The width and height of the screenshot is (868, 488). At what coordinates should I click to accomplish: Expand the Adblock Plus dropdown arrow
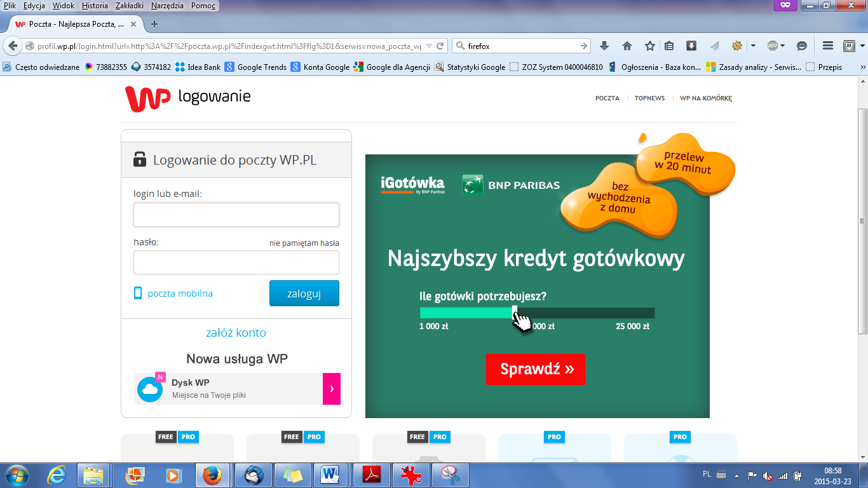[783, 46]
